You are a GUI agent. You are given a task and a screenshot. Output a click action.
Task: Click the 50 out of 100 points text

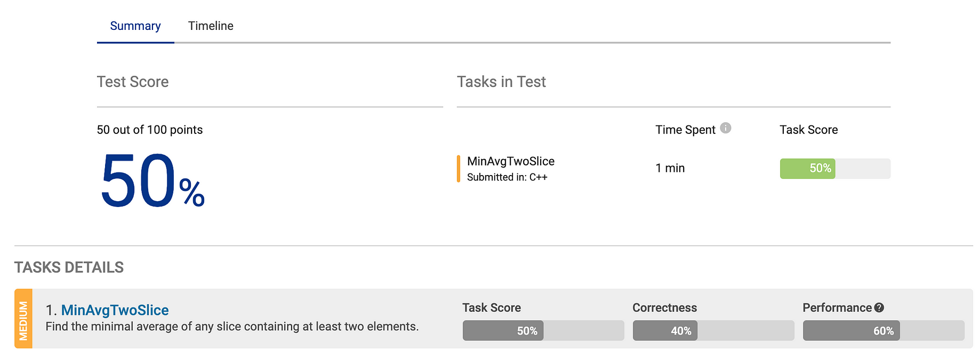click(150, 130)
